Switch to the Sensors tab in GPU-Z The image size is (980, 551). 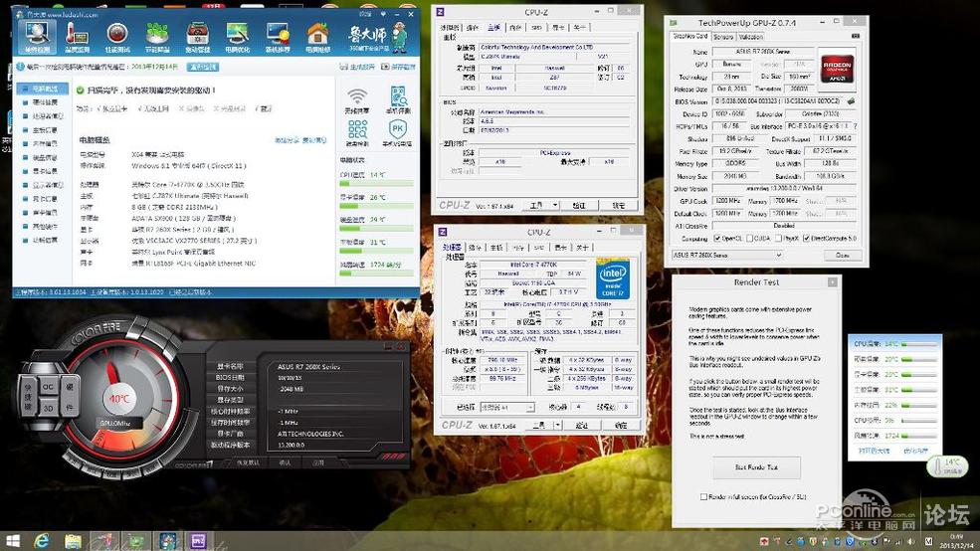click(723, 37)
